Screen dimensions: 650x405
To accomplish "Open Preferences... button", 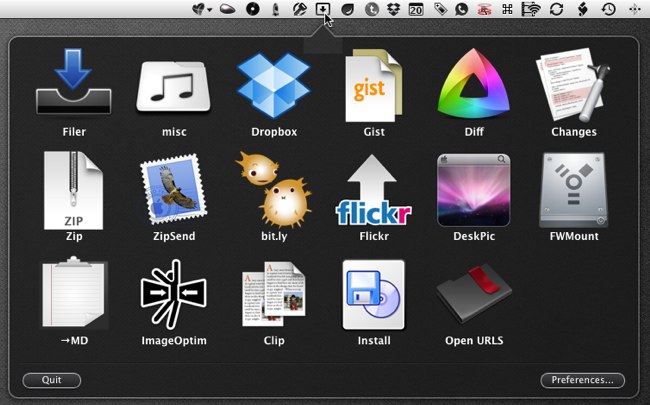I will pos(582,380).
